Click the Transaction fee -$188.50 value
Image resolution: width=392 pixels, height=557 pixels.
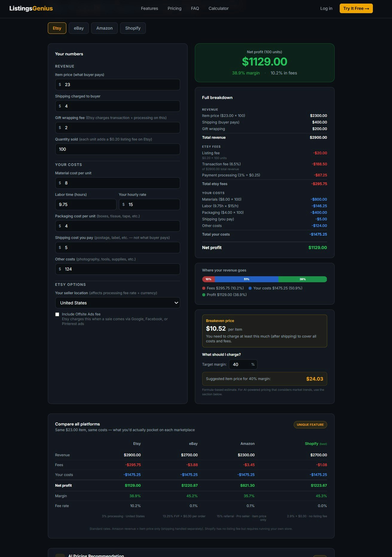(319, 164)
